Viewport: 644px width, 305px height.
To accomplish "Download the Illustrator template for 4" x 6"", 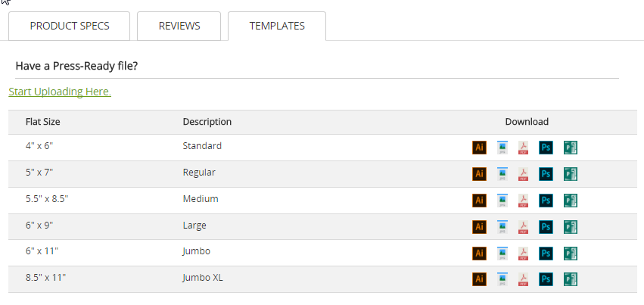I will (479, 148).
